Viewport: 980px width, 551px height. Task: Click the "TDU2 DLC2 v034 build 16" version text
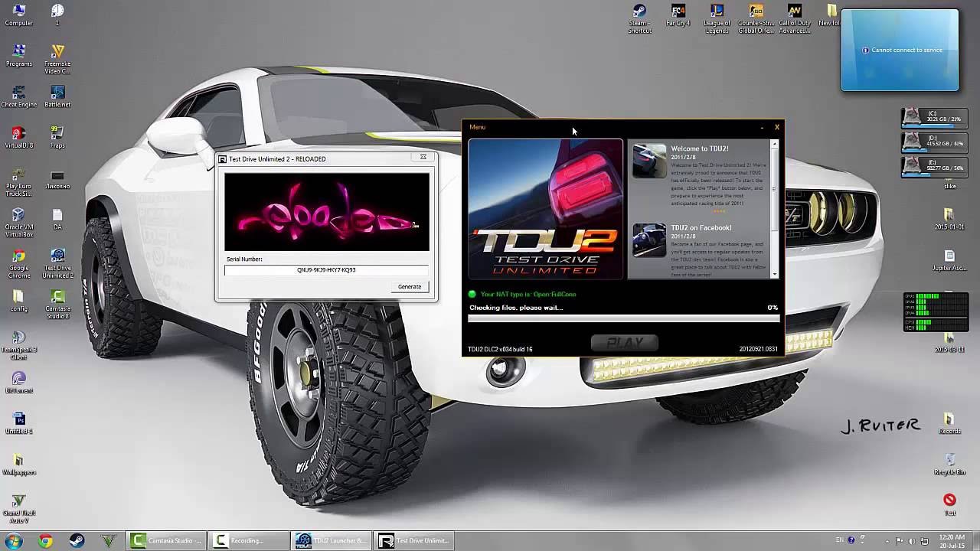pos(500,350)
